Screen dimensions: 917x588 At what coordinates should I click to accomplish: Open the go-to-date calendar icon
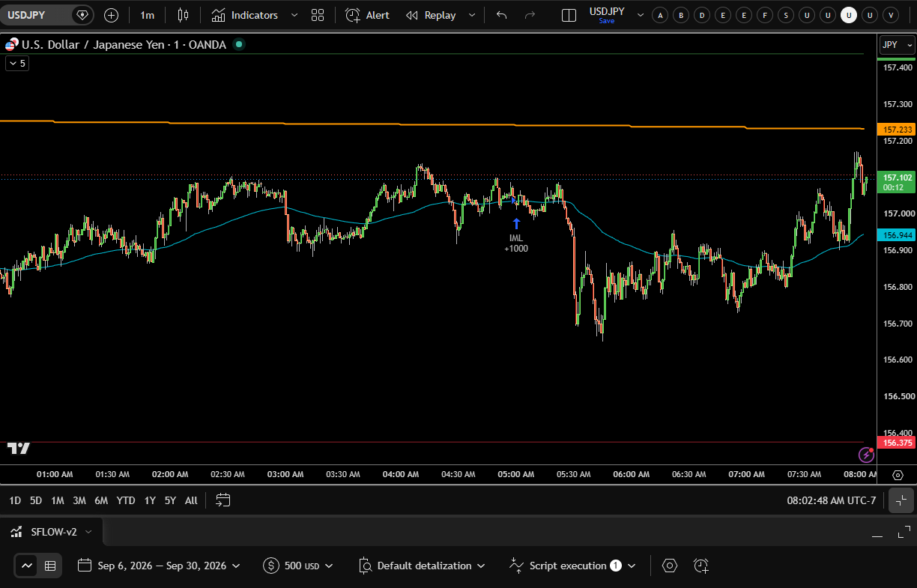click(223, 500)
